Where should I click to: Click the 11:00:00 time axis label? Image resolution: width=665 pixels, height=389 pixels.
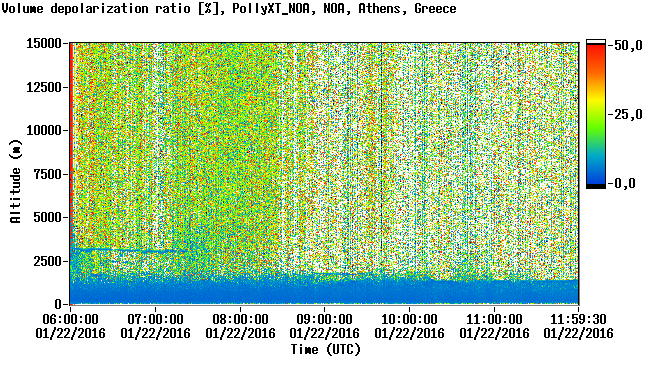click(x=494, y=319)
